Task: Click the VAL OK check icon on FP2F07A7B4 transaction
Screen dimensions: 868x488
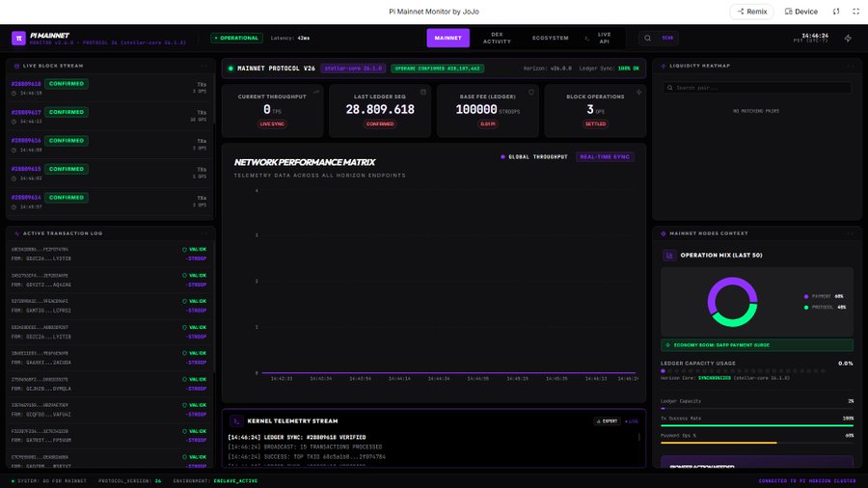Action: [184, 250]
